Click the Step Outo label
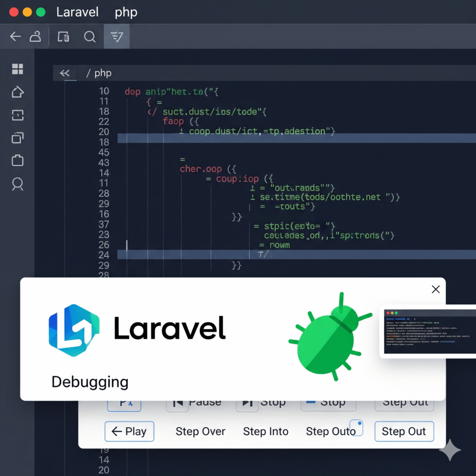 pyautogui.click(x=331, y=431)
